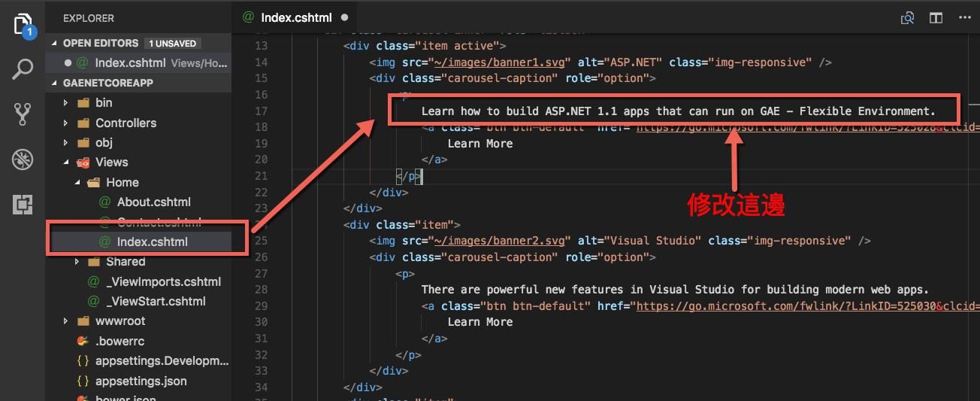This screenshot has width=980, height=401.
Task: Open the Explorer view in activity bar
Action: tap(23, 24)
